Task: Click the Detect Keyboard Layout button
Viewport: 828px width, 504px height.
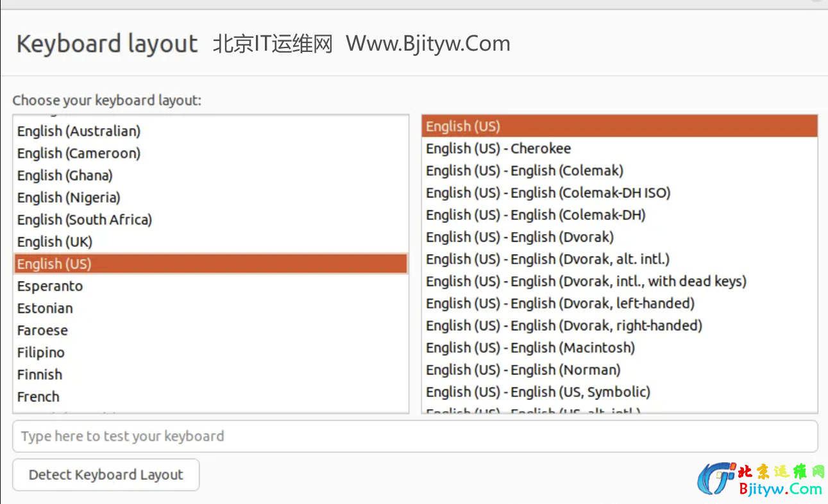Action: point(106,475)
